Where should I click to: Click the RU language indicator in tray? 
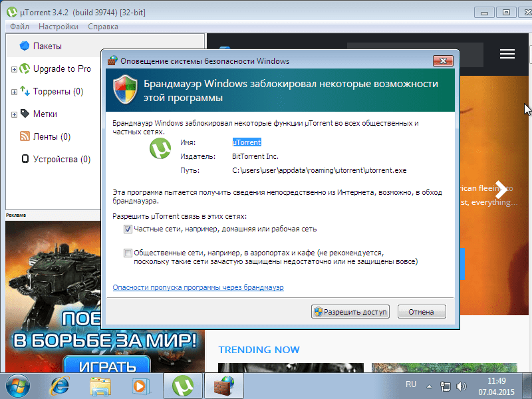pos(411,384)
